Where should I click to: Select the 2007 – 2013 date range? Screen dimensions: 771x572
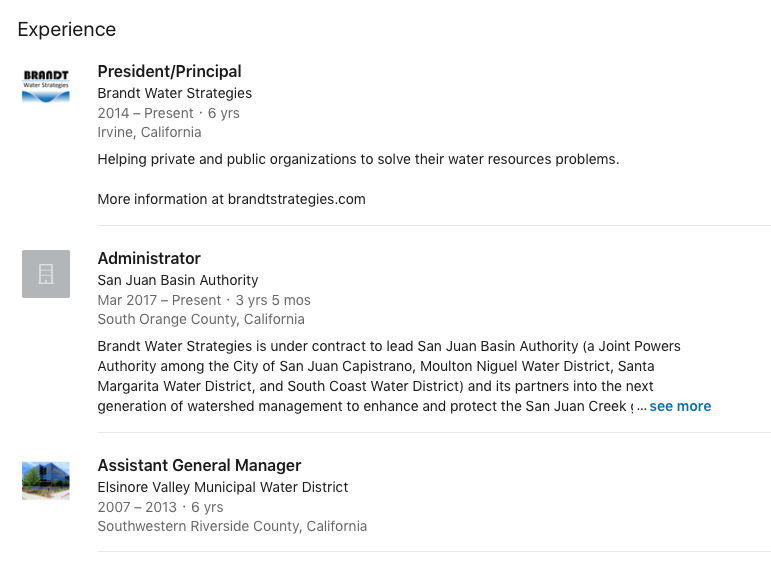tap(137, 507)
